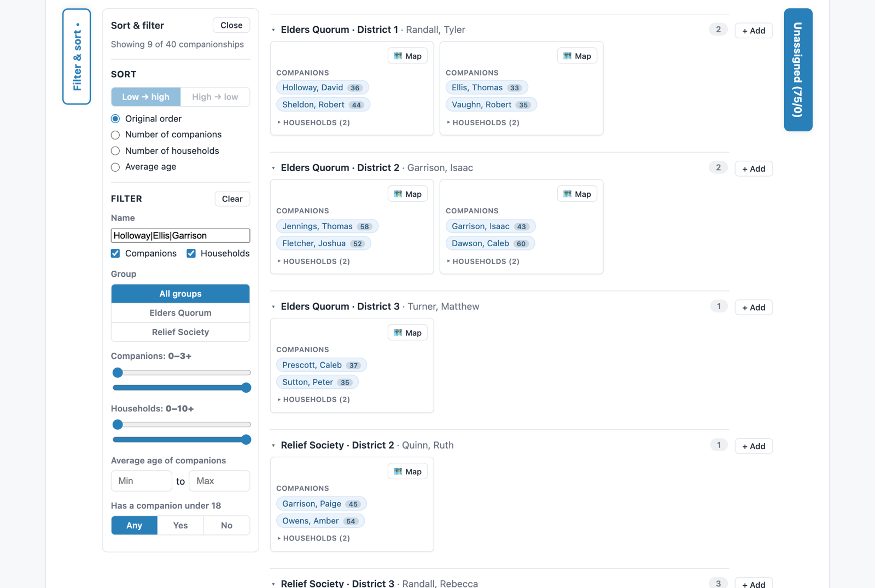
Task: Focus the Name filter text field
Action: coord(180,236)
